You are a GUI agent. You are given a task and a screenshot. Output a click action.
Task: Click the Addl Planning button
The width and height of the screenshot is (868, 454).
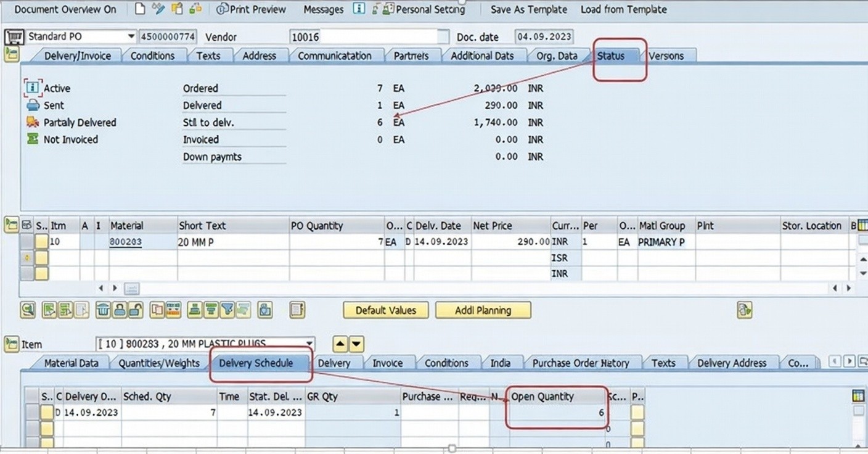point(483,310)
